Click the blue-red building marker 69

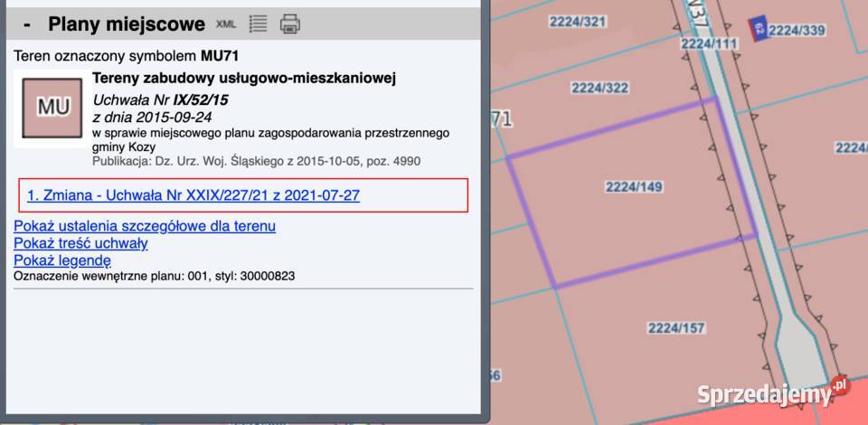[758, 29]
